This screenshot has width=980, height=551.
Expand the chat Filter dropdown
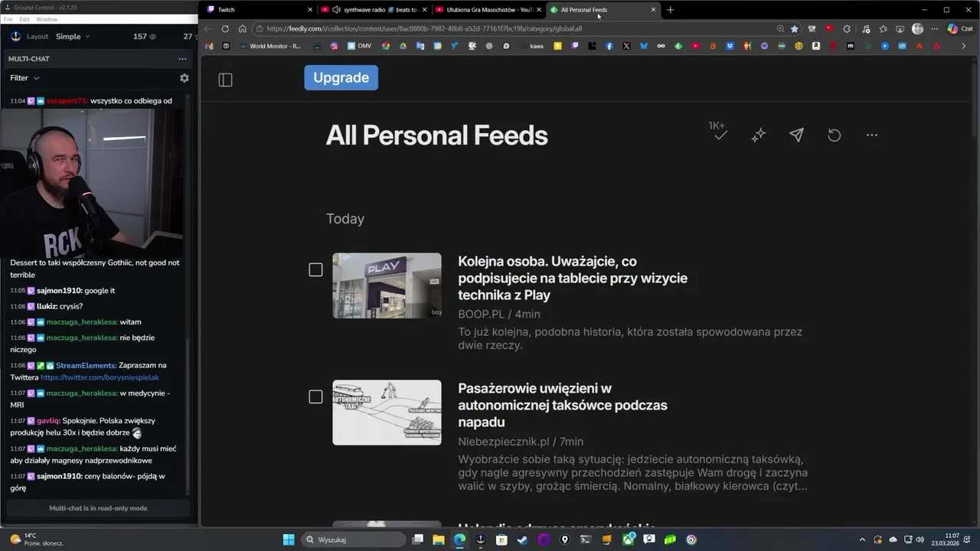pyautogui.click(x=24, y=78)
